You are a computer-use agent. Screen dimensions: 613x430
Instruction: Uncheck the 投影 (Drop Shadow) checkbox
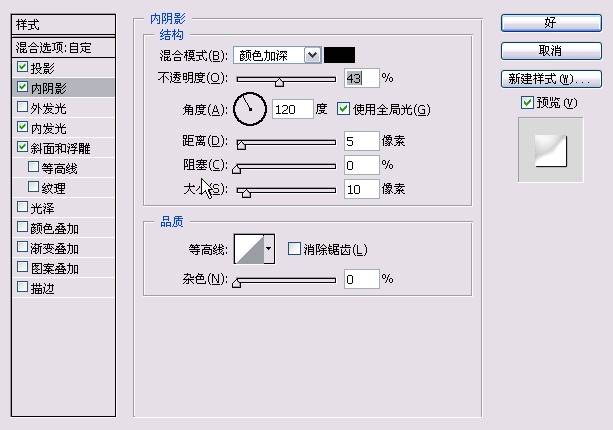tap(23, 67)
